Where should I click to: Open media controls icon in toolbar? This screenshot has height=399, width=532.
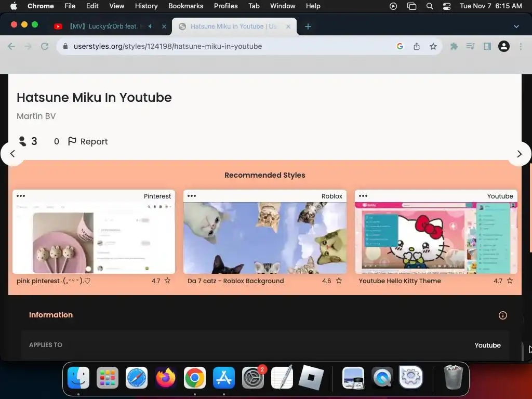click(470, 46)
